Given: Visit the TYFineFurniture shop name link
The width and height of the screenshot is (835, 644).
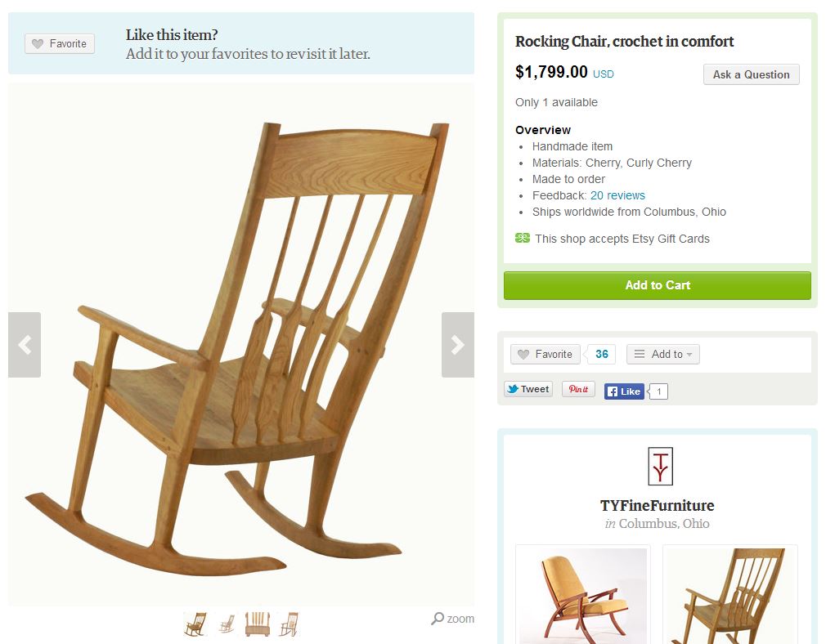Looking at the screenshot, I should tap(658, 505).
